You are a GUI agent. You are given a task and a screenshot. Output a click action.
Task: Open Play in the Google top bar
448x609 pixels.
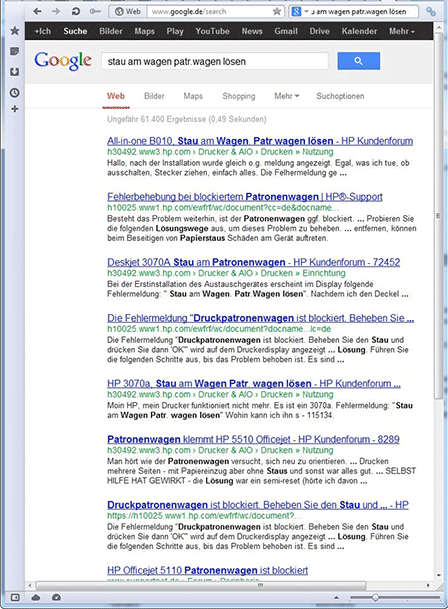point(175,31)
